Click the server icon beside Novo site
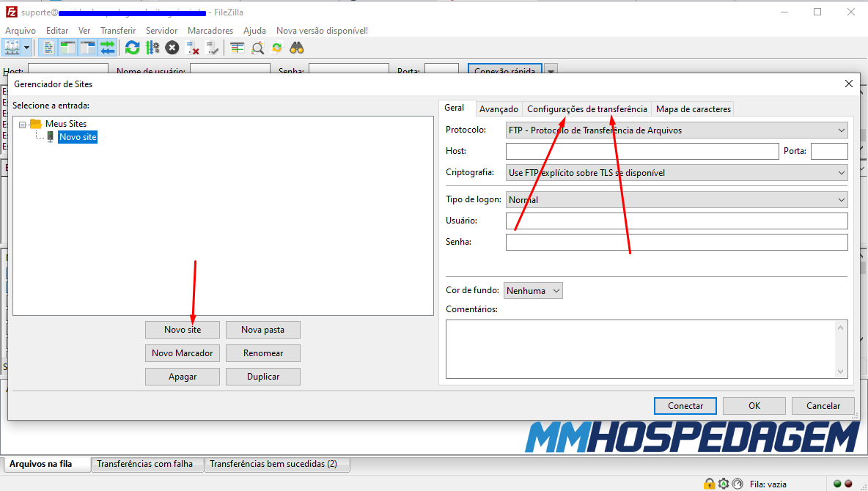 (51, 137)
